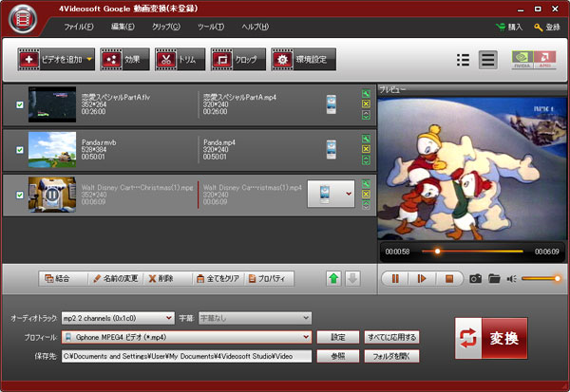This screenshot has height=392, width=570.
Task: Open the snapshot folder icon
Action: pyautogui.click(x=494, y=279)
